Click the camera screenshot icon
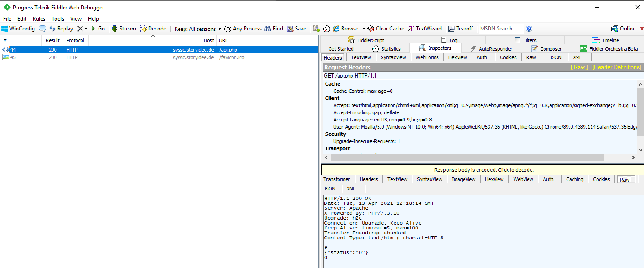The height and width of the screenshot is (268, 644). [316, 29]
